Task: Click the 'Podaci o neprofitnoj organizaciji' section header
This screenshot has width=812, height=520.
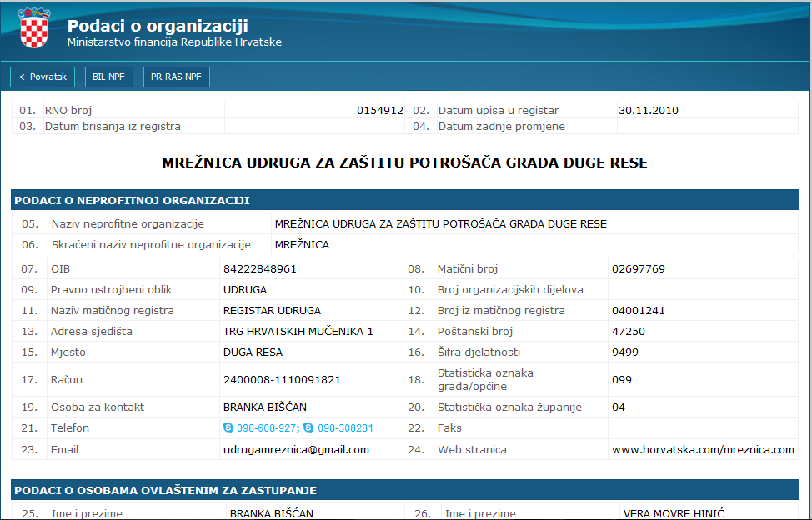Action: [x=132, y=201]
